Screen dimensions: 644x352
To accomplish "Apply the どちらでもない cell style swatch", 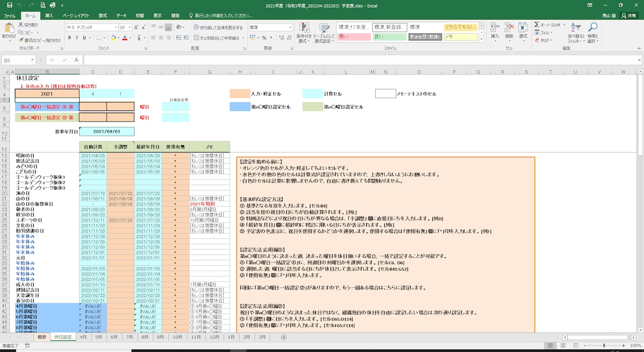I will [460, 27].
